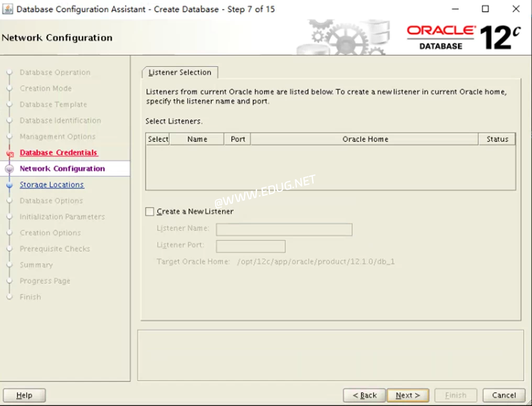Go to Database Credentials step

pos(59,152)
